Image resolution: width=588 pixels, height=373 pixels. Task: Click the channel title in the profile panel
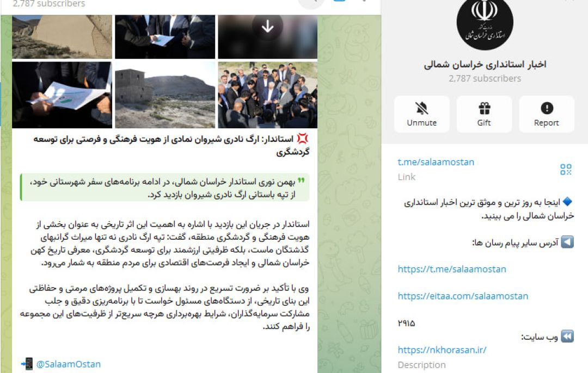pos(485,64)
